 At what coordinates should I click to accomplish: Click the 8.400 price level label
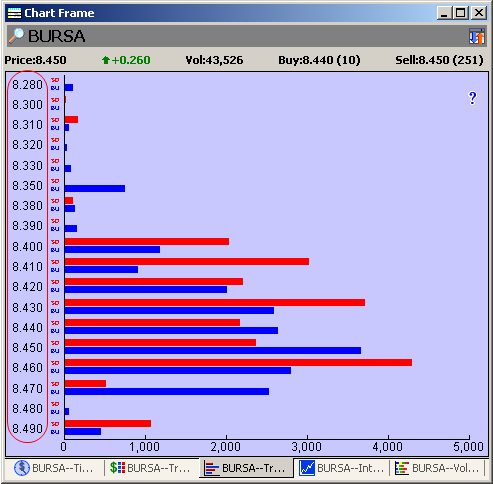(x=27, y=247)
